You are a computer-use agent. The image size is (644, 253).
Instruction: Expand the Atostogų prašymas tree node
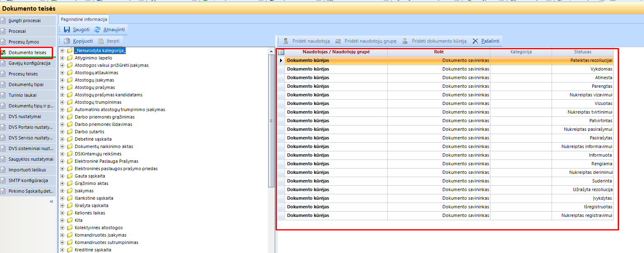62,87
